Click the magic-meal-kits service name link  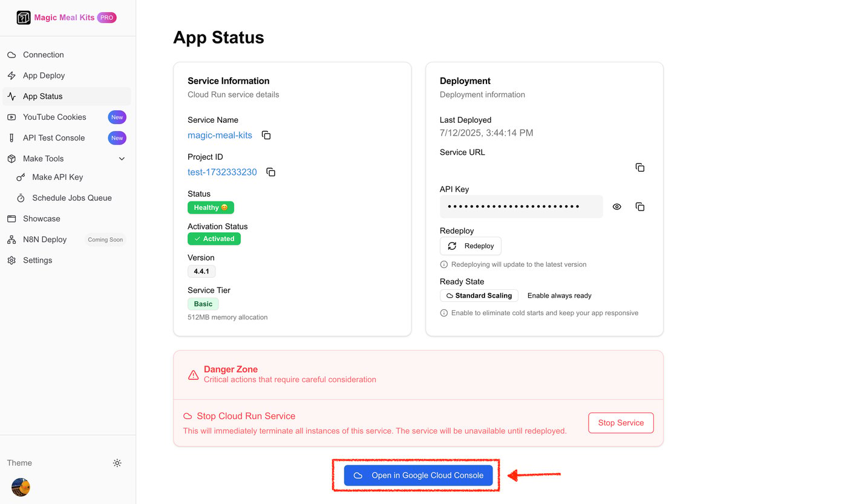[x=220, y=136]
